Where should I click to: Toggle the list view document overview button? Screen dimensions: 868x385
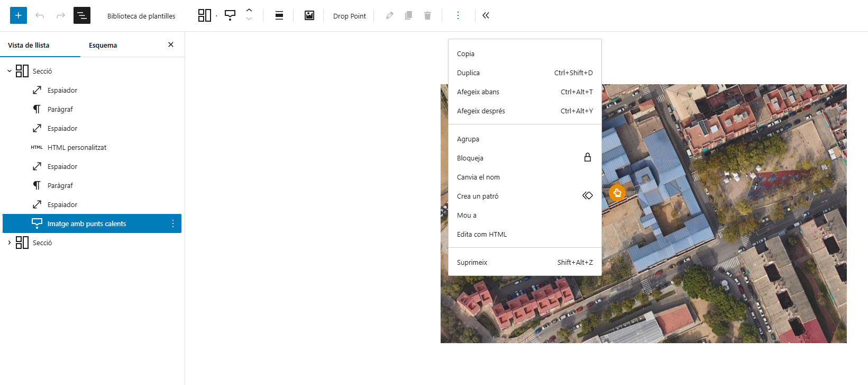point(82,15)
